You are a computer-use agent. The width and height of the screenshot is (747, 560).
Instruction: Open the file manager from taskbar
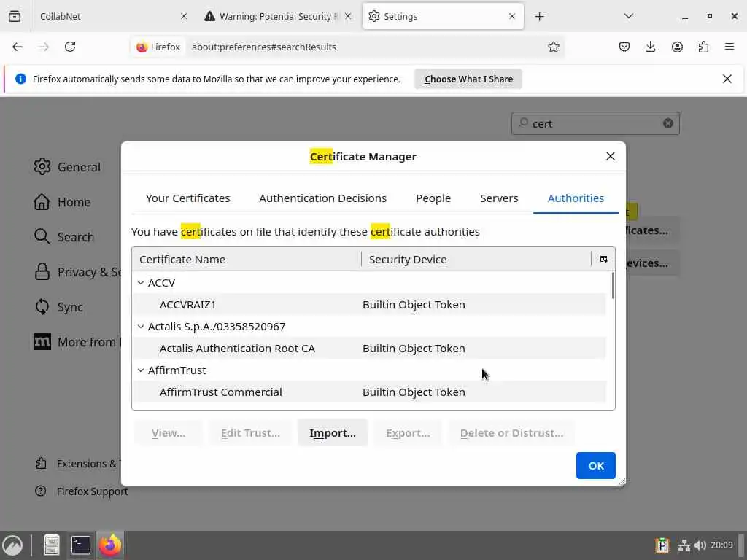[52, 545]
